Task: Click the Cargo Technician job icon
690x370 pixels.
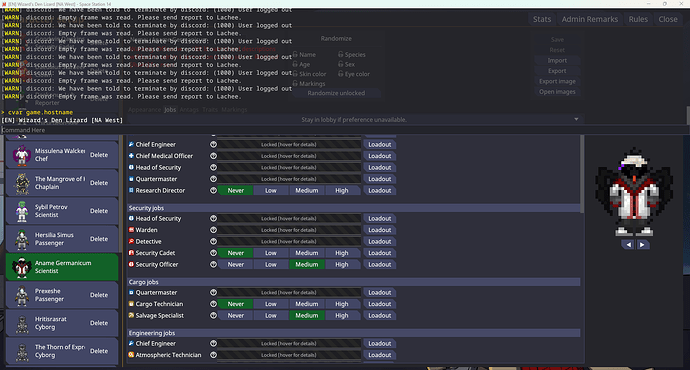Action: tap(131, 304)
